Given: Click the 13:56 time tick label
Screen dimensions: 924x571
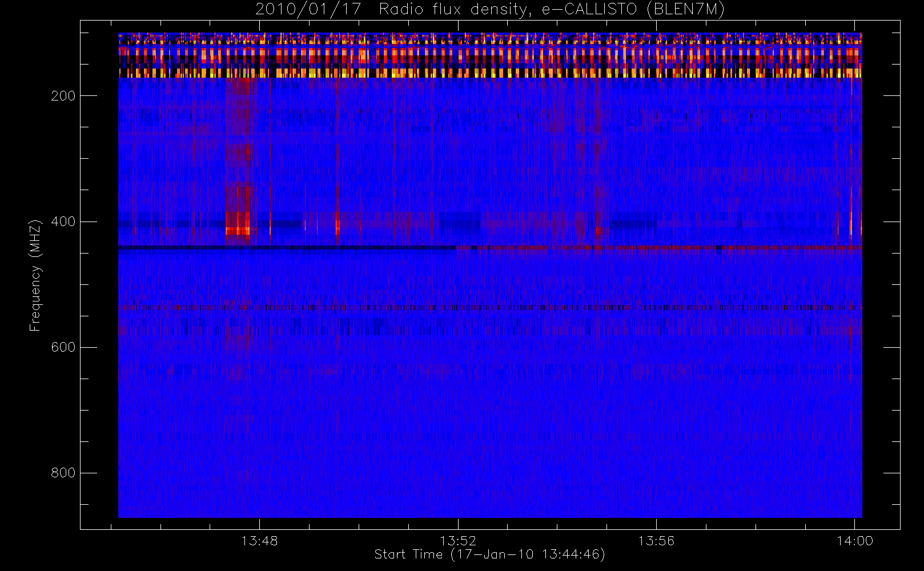Looking at the screenshot, I should [656, 541].
